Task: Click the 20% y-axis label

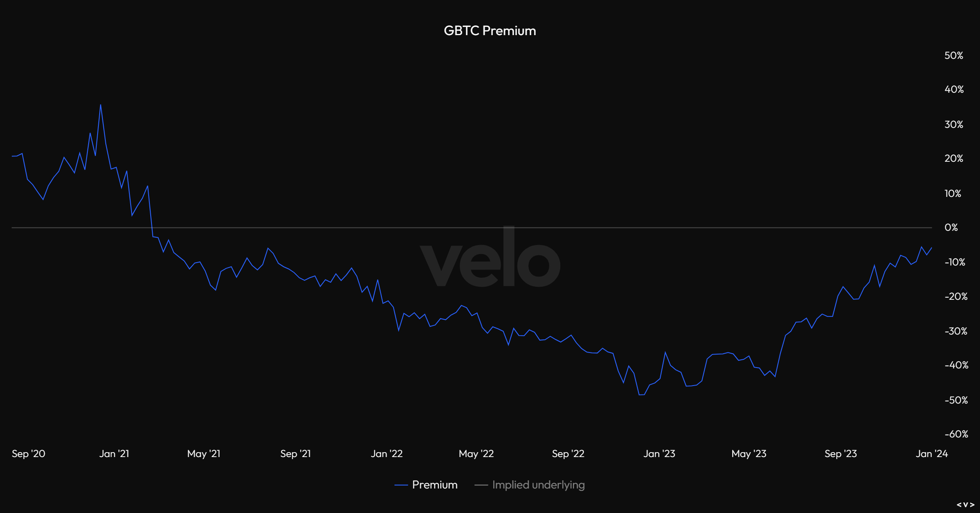Action: (x=953, y=158)
